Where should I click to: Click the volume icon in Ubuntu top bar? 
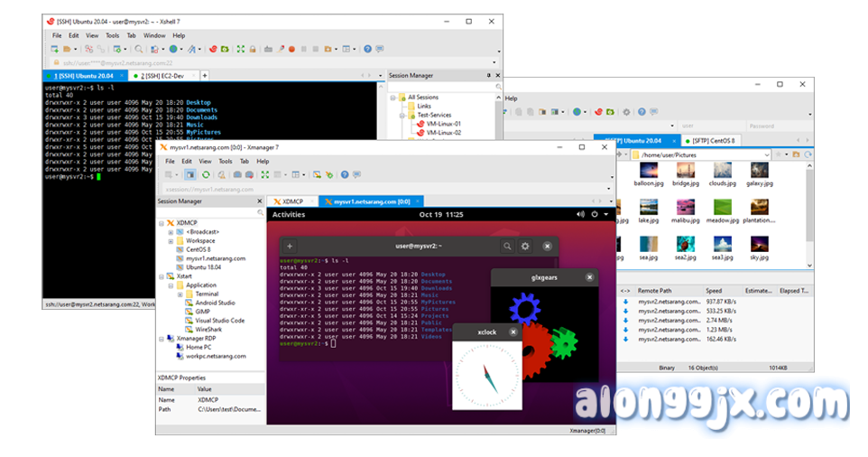(x=578, y=215)
